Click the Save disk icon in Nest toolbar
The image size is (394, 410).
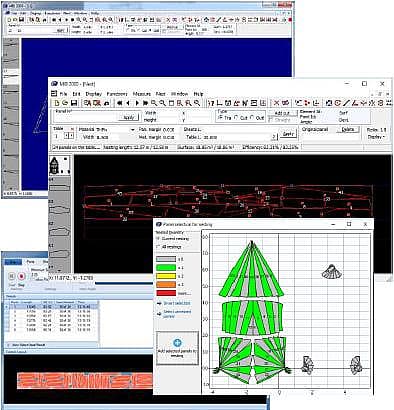(x=74, y=103)
